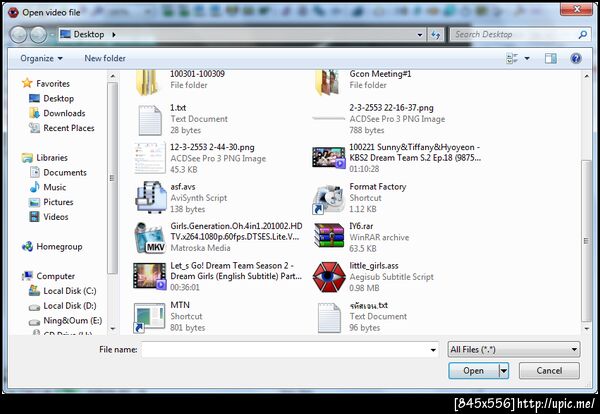Open the File name dropdown arrow
Screen dimensions: 600x414
(433, 350)
